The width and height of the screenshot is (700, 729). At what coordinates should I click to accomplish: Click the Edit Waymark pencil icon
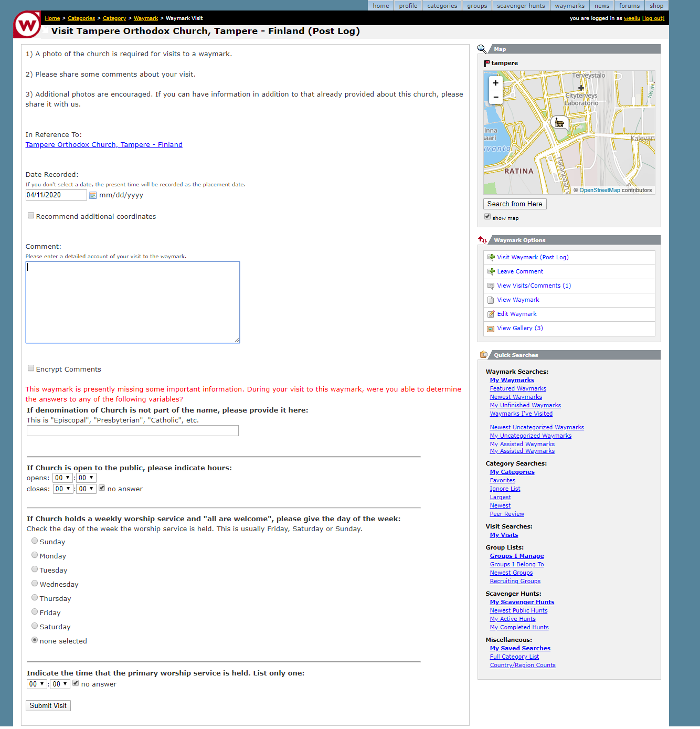491,314
